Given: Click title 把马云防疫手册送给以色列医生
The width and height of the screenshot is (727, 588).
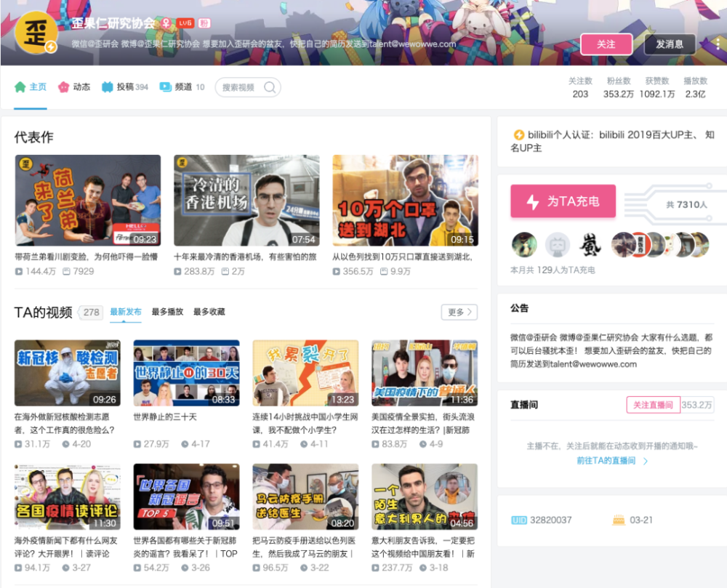Looking at the screenshot, I should click(x=304, y=547).
